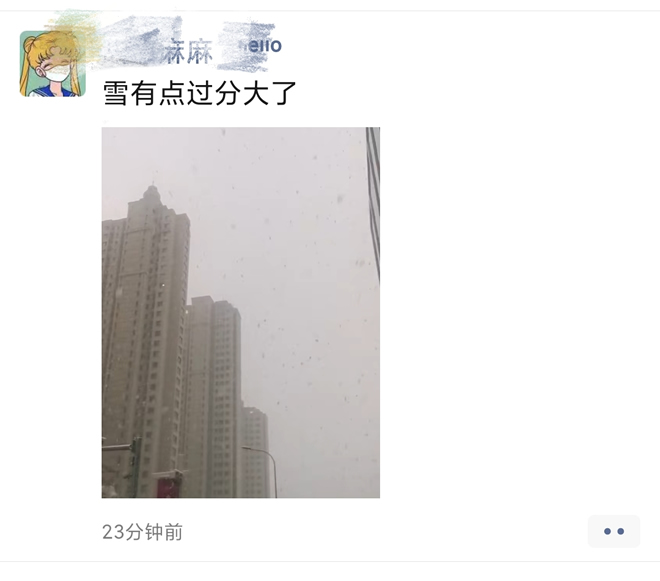Click the middle tower in the photo
This screenshot has width=660, height=581.
214,397
